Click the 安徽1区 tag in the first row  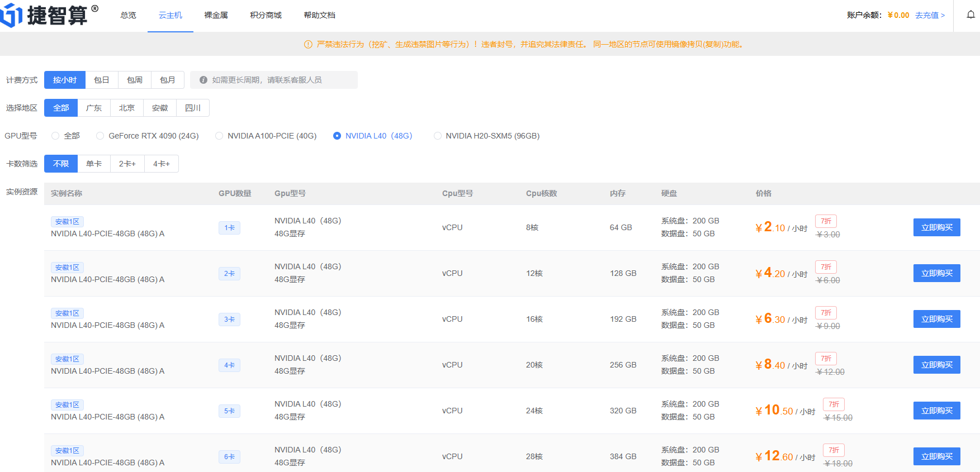click(67, 222)
